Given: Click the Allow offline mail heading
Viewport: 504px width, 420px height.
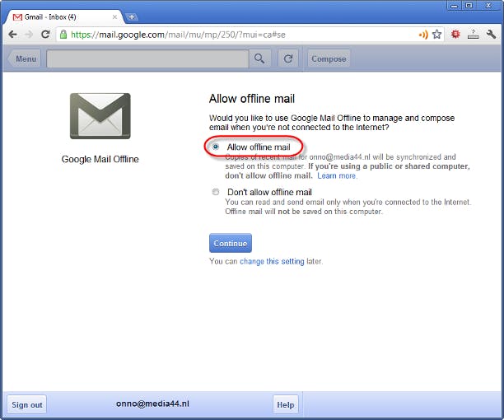Looking at the screenshot, I should (x=252, y=99).
